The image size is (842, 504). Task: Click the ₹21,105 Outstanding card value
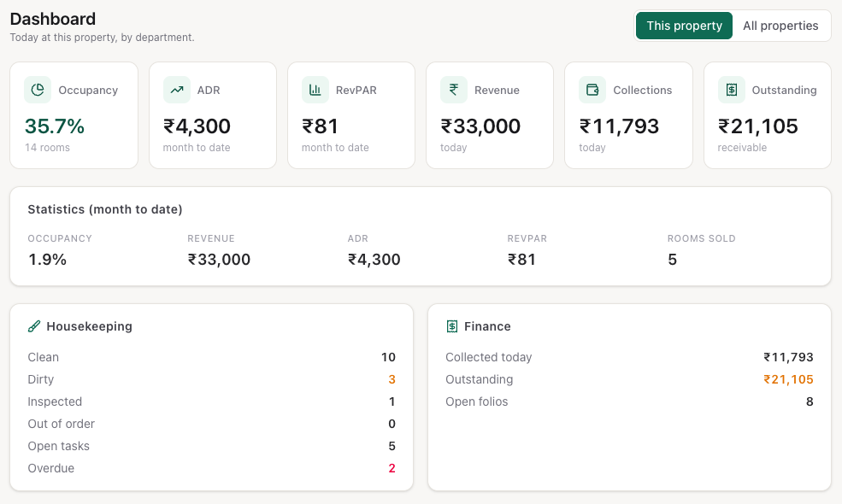tap(757, 126)
